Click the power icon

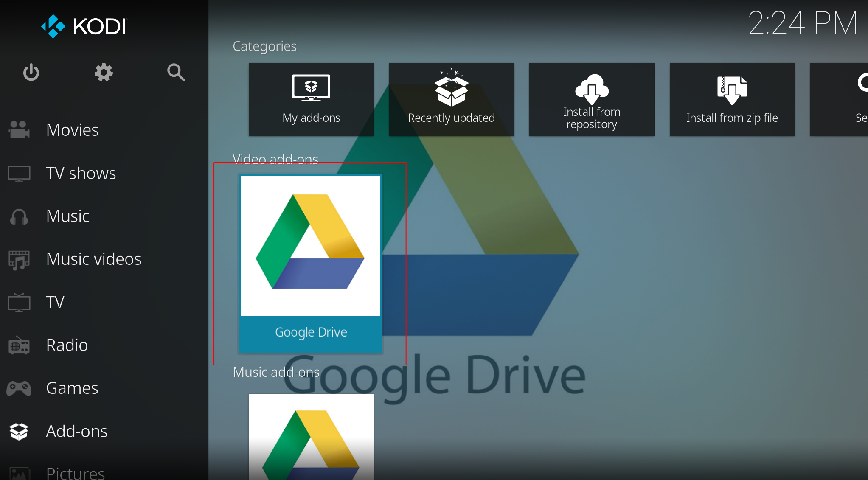click(x=31, y=73)
